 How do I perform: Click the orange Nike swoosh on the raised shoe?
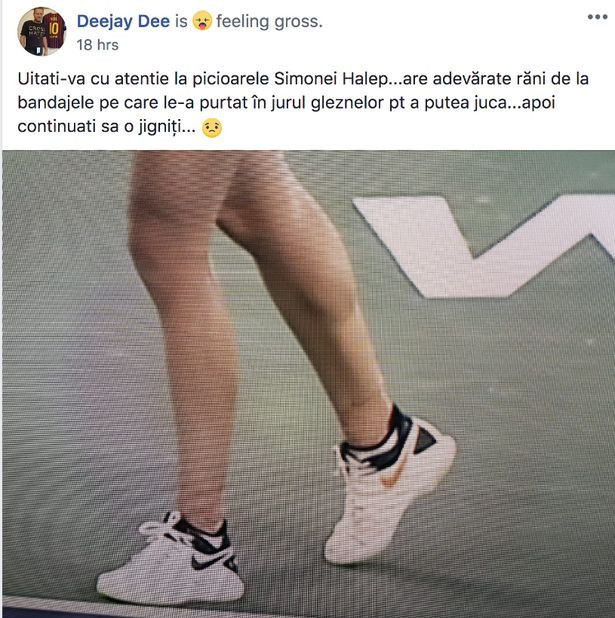click(393, 475)
